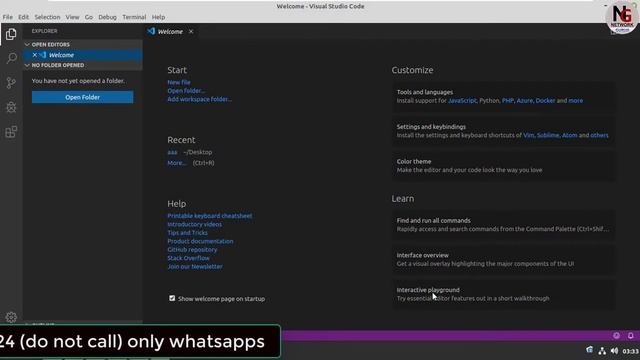The width and height of the screenshot is (640, 360).
Task: Select Welcome entry in Open Editors
Action: [x=82, y=55]
